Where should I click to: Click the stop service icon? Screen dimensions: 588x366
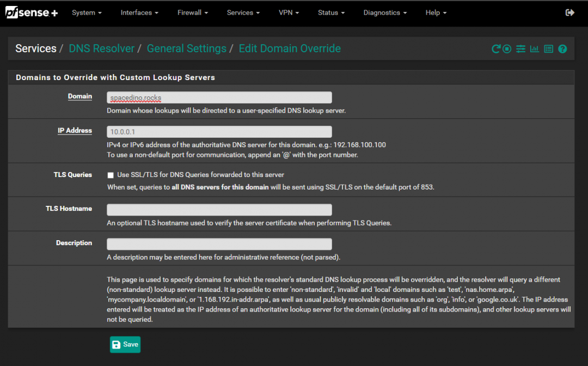[507, 49]
